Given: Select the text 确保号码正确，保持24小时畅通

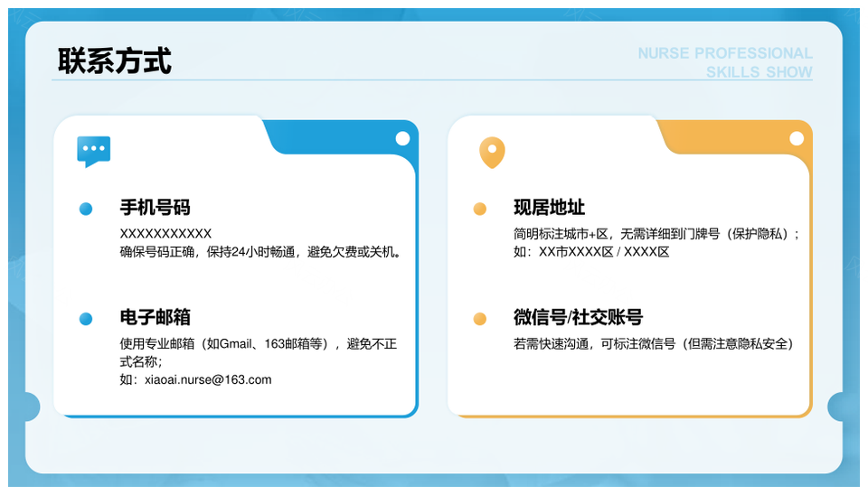Looking at the screenshot, I should click(x=208, y=252).
